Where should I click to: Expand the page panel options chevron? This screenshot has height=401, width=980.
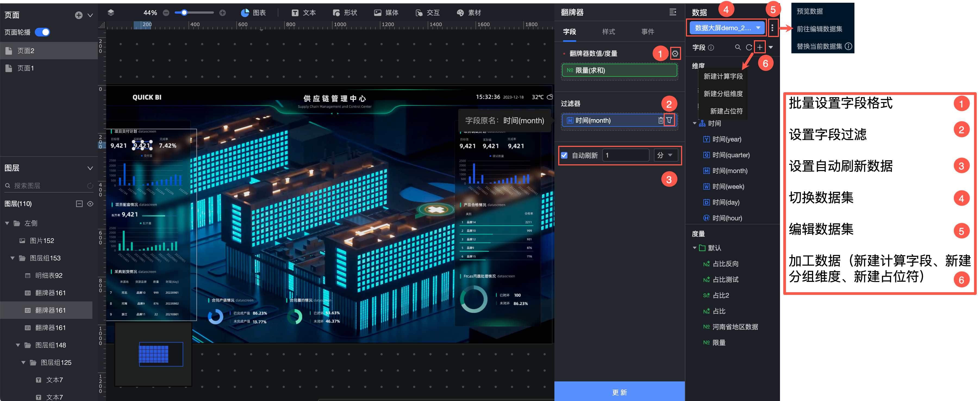90,15
